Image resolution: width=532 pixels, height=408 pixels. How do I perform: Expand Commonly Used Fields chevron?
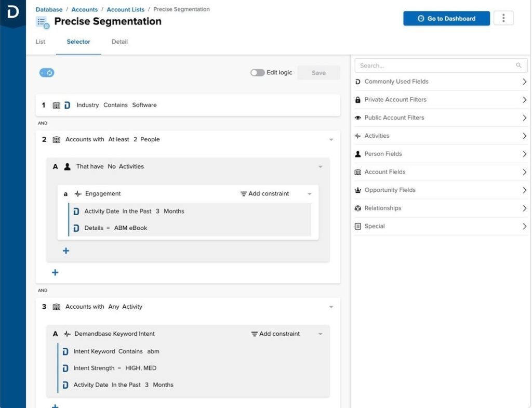click(524, 82)
